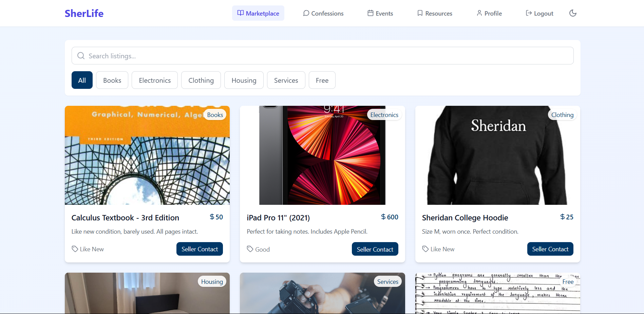This screenshot has height=314, width=644.
Task: Click the Resources bookmark icon
Action: [x=420, y=13]
